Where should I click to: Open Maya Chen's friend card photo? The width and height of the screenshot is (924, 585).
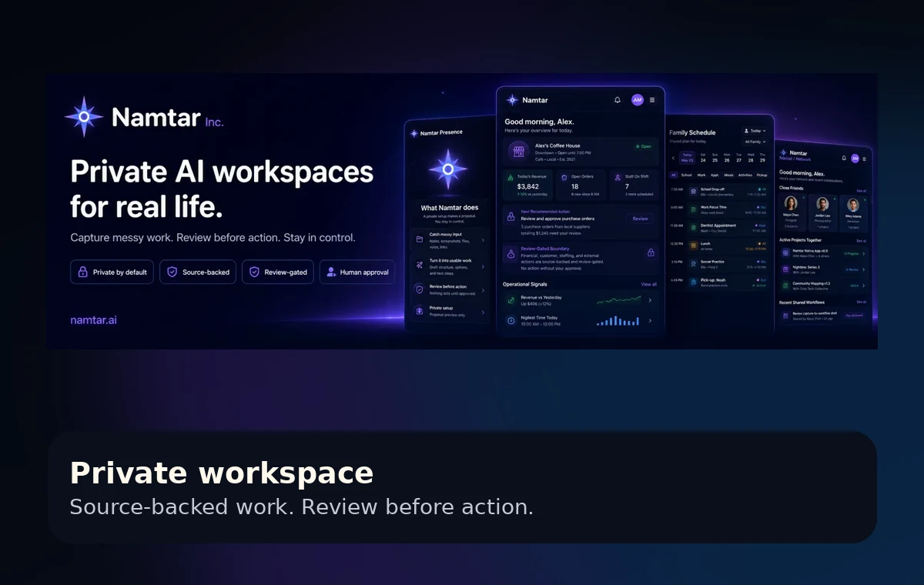pos(791,203)
